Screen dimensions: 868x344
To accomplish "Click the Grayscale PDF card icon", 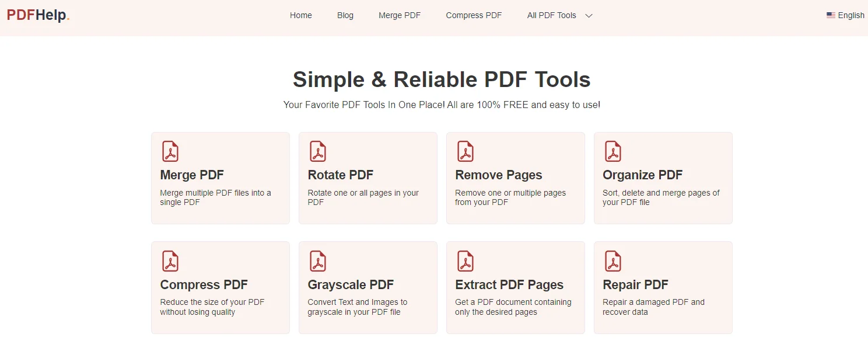I will click(317, 261).
